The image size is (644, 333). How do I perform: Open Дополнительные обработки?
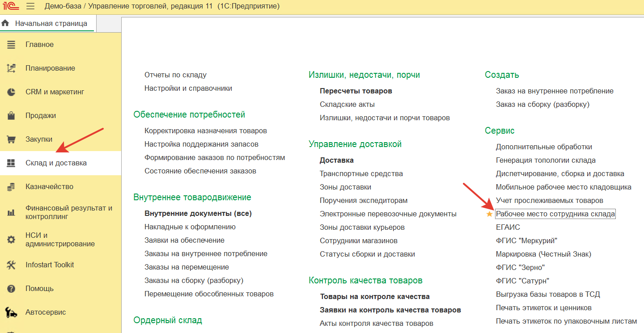(544, 147)
